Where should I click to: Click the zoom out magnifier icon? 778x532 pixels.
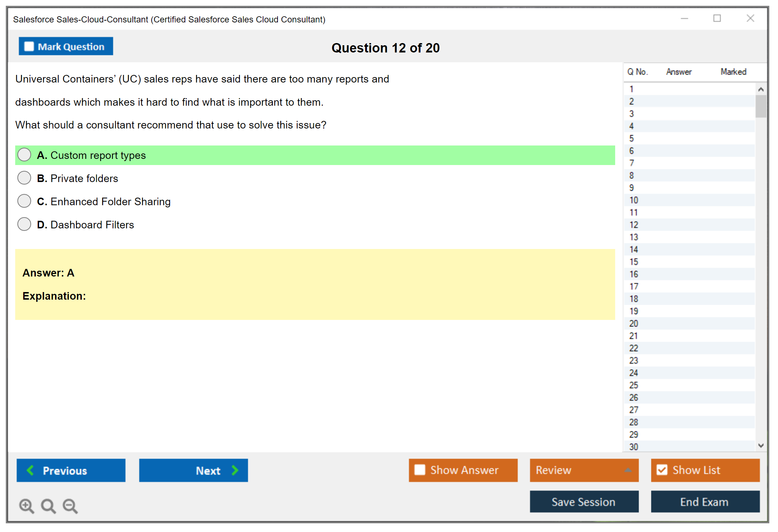point(70,506)
